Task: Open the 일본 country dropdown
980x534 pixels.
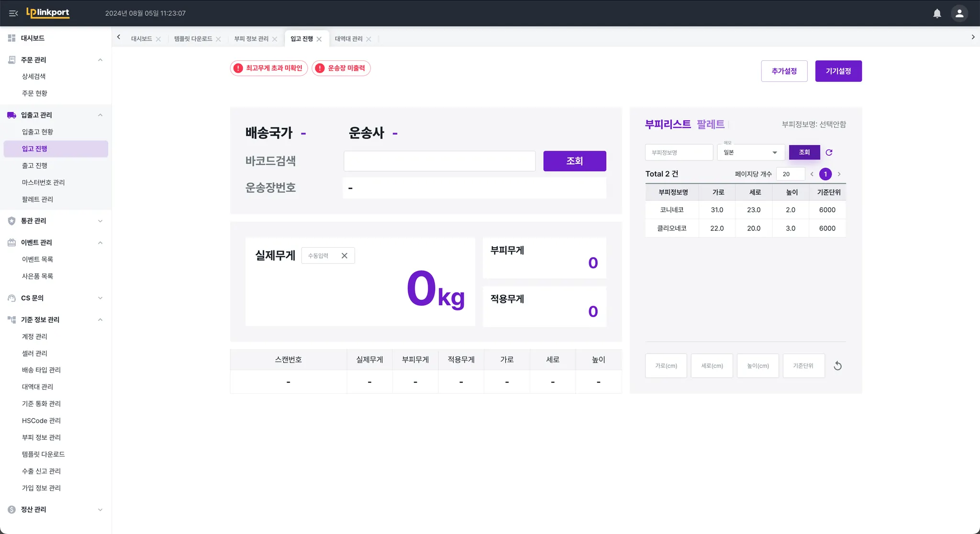Action: [750, 152]
